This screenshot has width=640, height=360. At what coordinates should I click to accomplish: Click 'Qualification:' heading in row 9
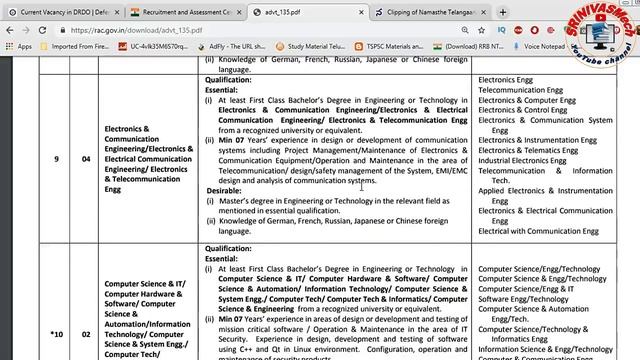point(228,80)
